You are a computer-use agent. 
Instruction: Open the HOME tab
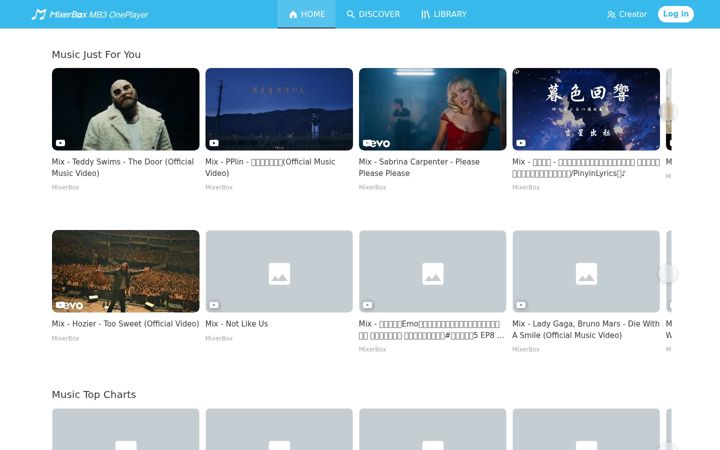click(x=306, y=14)
